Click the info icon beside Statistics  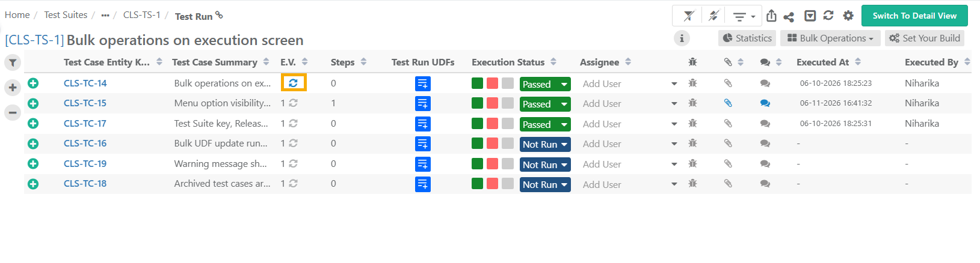(x=682, y=38)
